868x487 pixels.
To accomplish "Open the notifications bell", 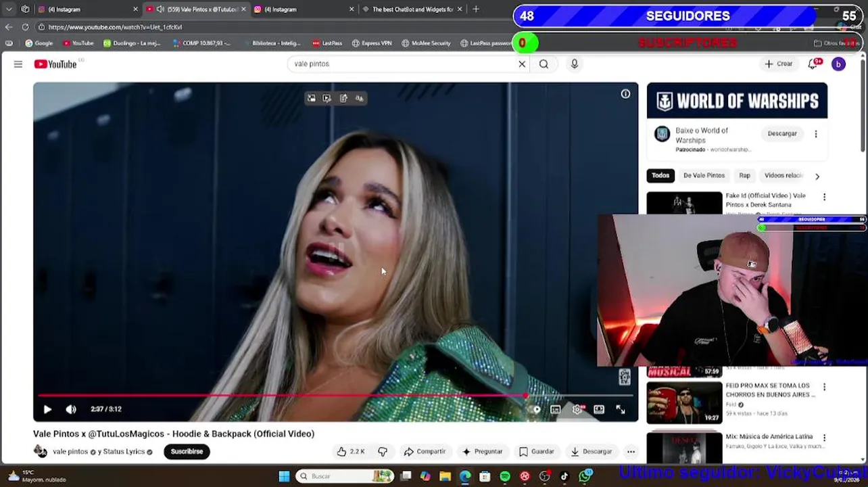I will pos(813,64).
